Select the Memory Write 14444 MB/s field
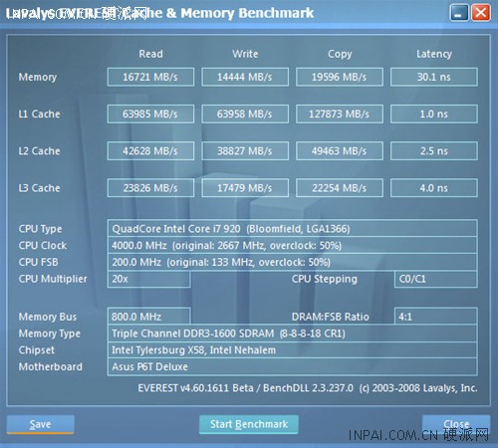This screenshot has height=448, width=498. tap(245, 77)
